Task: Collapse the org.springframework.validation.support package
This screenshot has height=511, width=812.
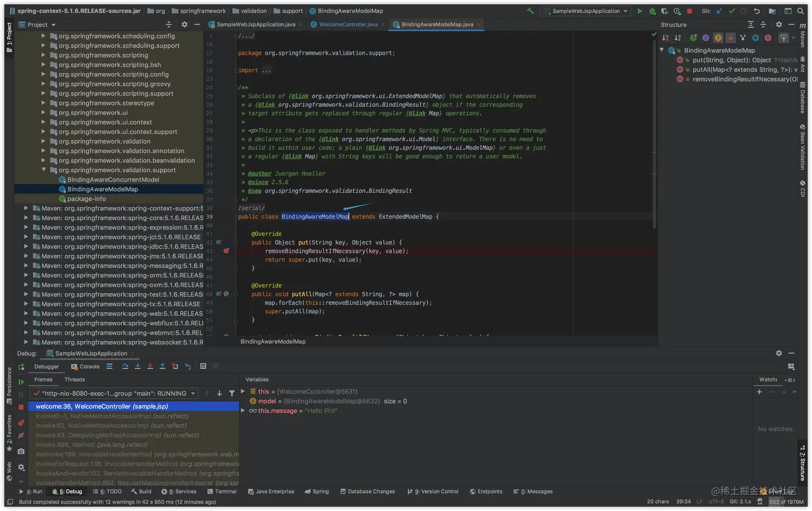Action: pyautogui.click(x=44, y=170)
